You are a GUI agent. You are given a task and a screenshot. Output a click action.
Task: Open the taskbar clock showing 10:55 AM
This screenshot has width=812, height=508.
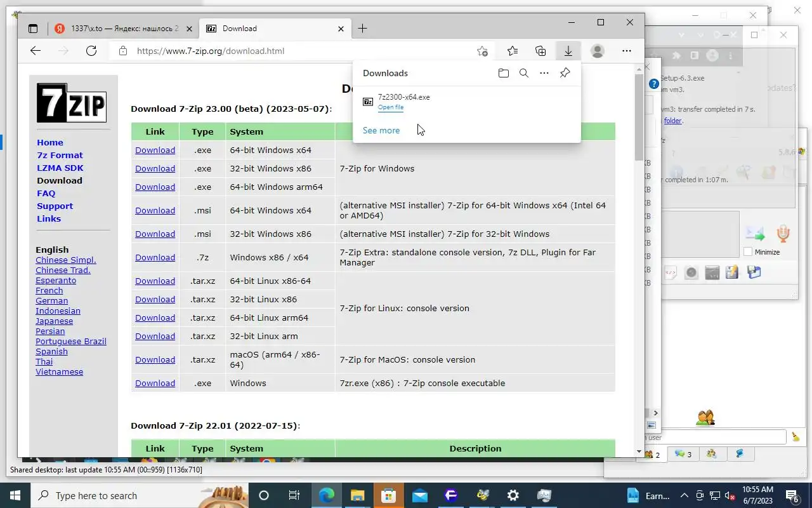[757, 495]
